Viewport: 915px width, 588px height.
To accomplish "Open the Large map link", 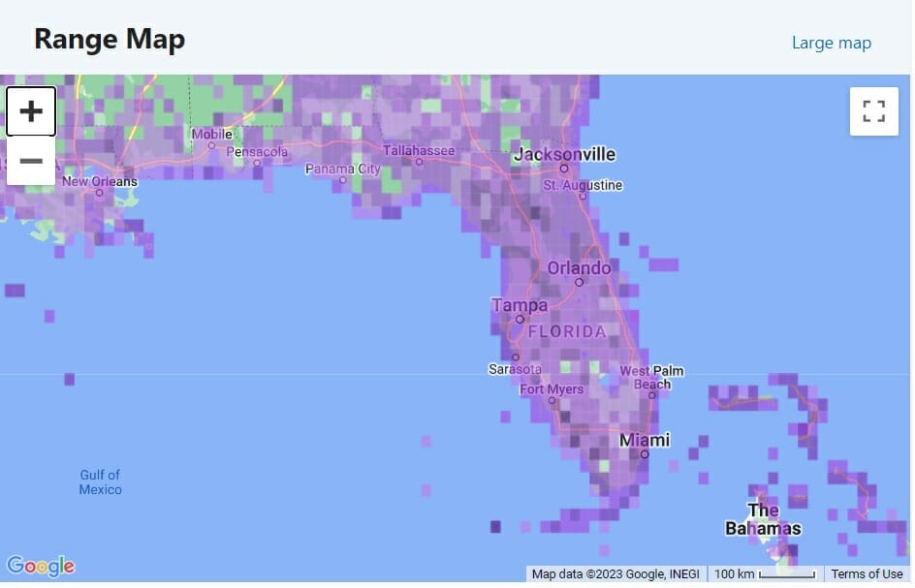I will tap(834, 44).
